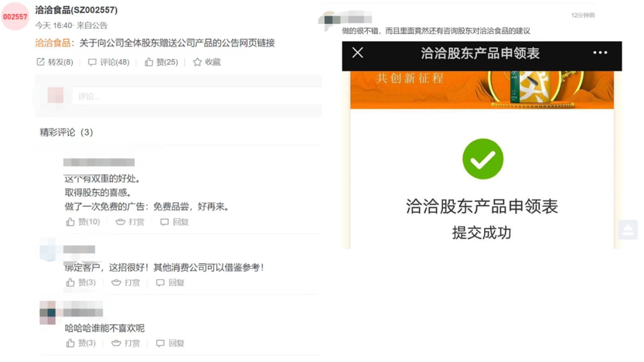This screenshot has height=362, width=644.
Task: Click 回复 under the 哈哈哈谁能不喜欢呢 comment
Action: 170,343
